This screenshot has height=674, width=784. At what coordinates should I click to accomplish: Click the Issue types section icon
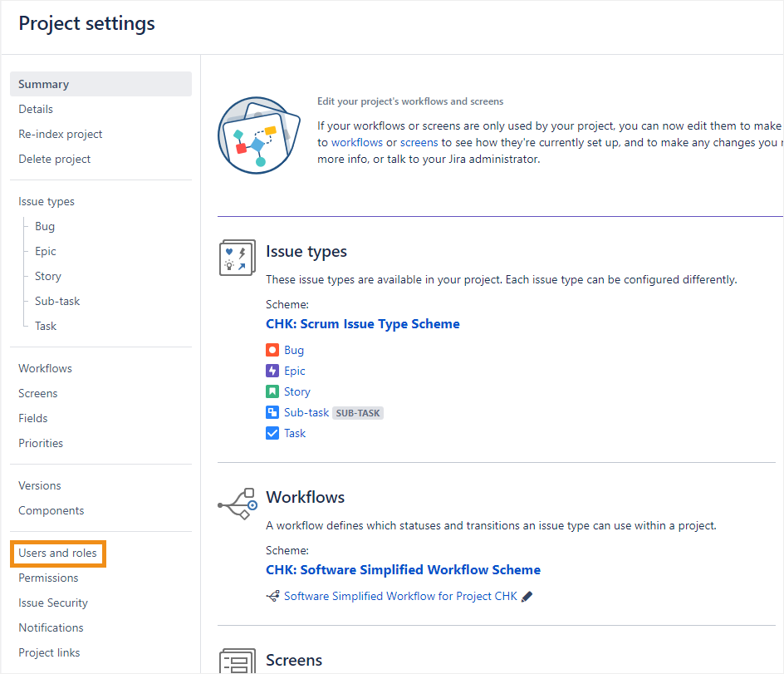tap(237, 258)
